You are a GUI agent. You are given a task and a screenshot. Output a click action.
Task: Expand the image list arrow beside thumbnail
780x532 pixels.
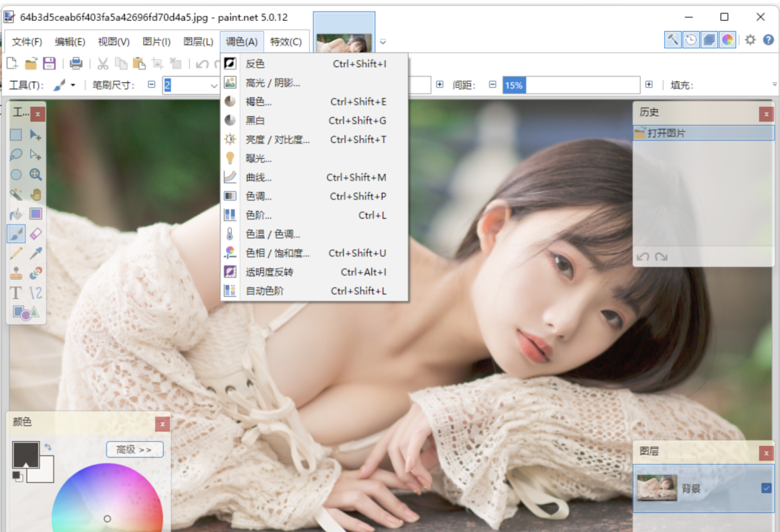coord(383,41)
